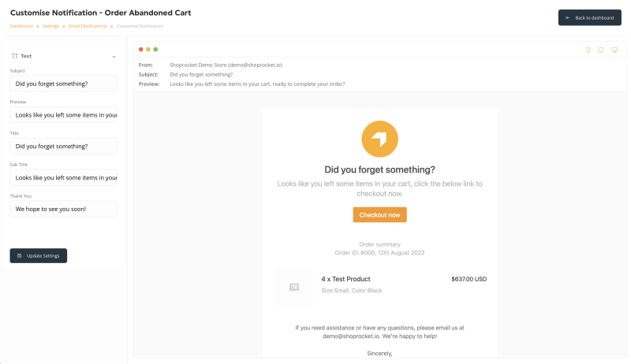Viewport: 631px width, 364px height.
Task: Collapse the Text section chevron
Action: 114,57
